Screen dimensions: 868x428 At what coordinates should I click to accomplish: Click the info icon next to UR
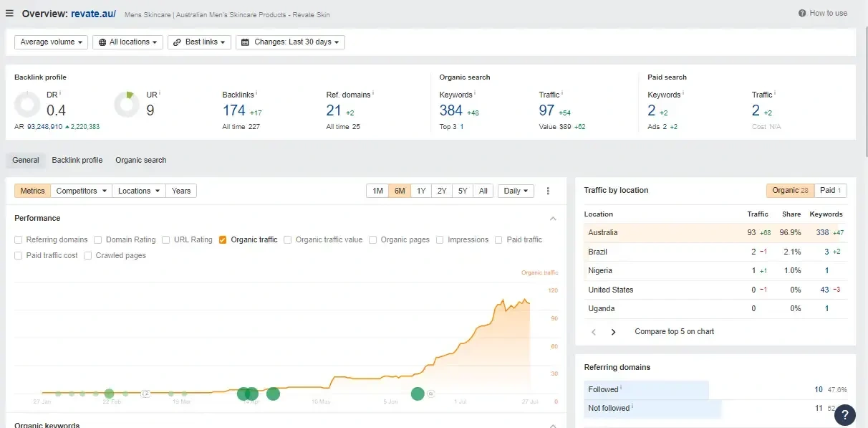(160, 93)
